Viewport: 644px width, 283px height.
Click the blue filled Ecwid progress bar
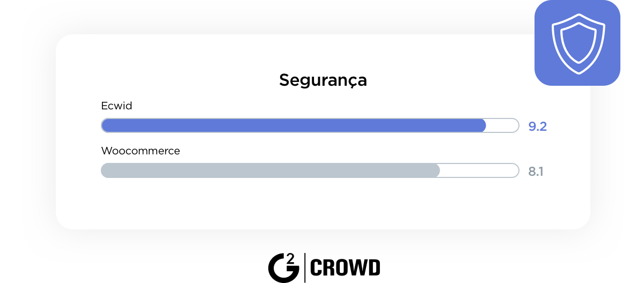(293, 125)
